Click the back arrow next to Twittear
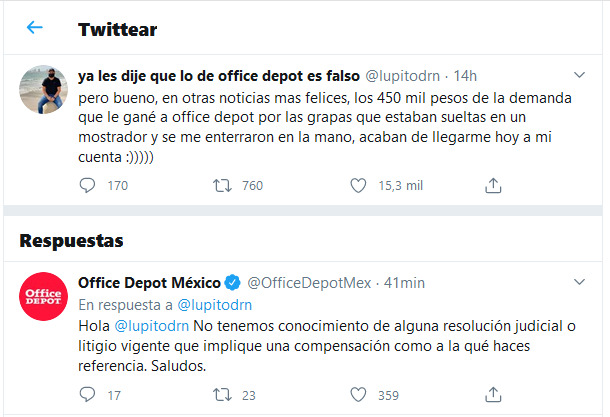The width and height of the screenshot is (610, 417). (x=35, y=28)
